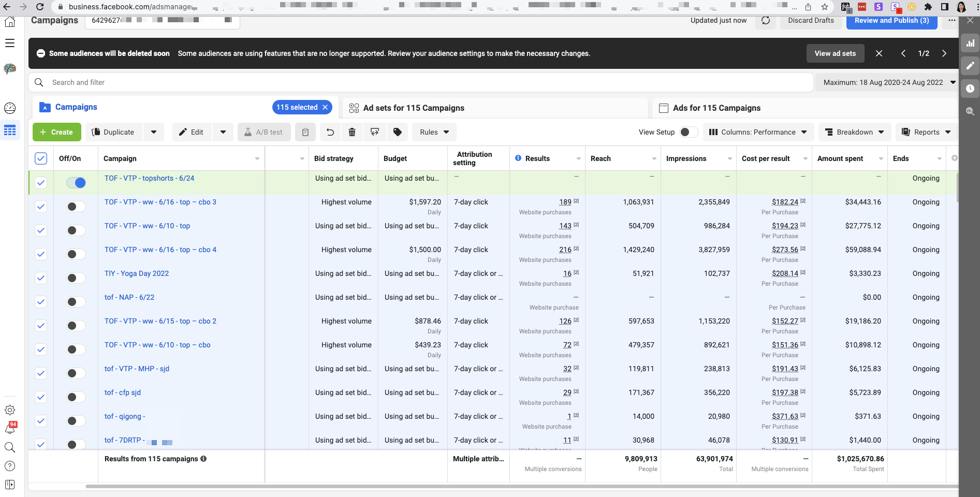Go to previous notification with left chevron
Image resolution: width=980 pixels, height=497 pixels.
click(903, 53)
